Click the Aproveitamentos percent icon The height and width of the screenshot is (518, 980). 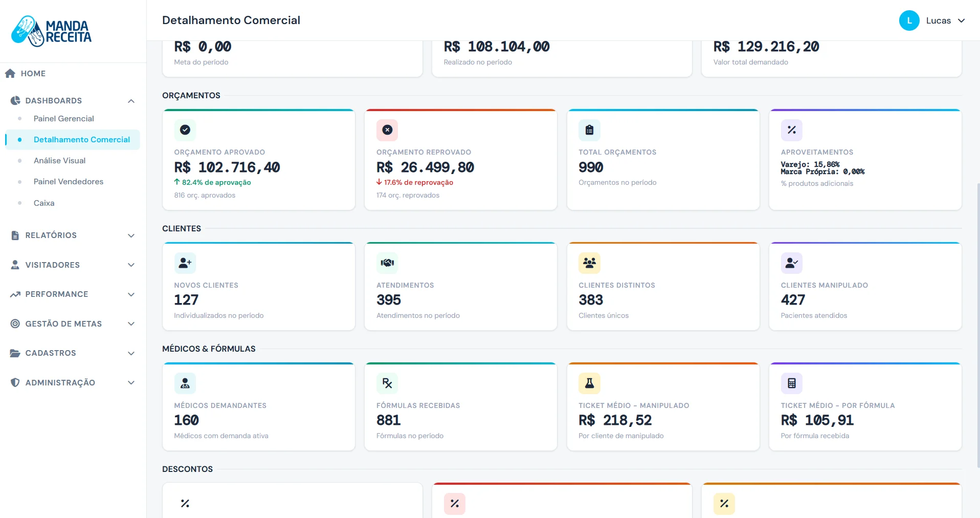tap(792, 130)
